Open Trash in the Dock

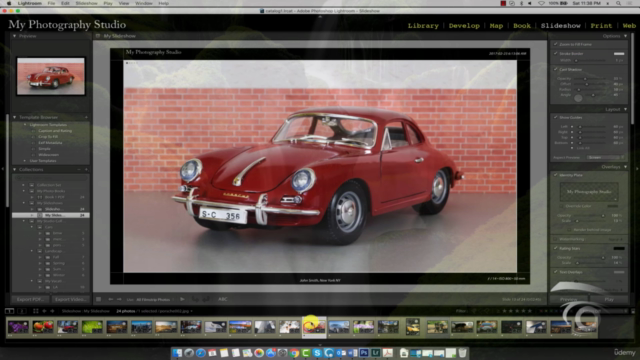coord(462,353)
